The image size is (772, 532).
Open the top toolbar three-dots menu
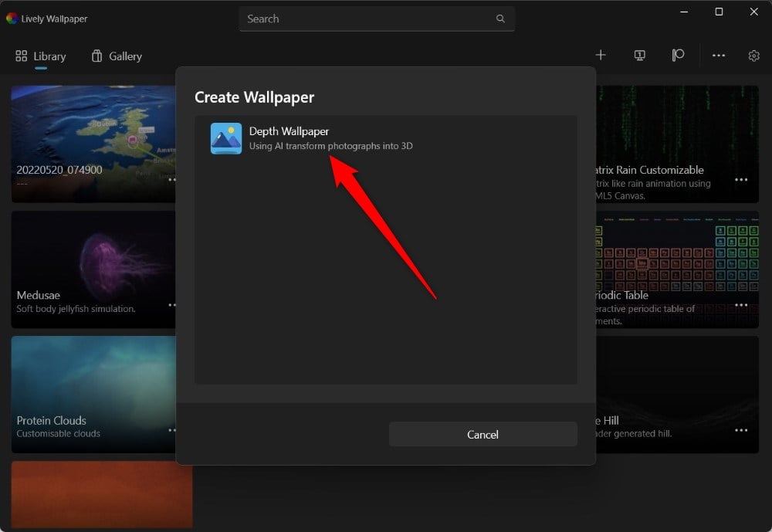[x=718, y=55]
